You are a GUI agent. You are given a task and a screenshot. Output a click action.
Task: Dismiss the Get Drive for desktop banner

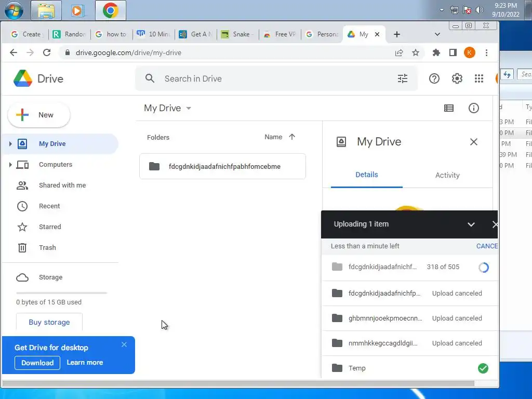tap(124, 344)
